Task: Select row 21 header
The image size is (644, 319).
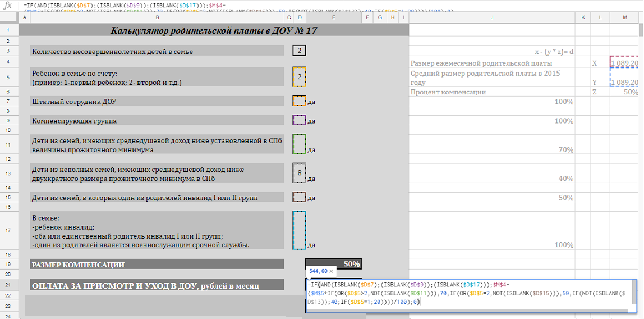Action: pyautogui.click(x=10, y=285)
